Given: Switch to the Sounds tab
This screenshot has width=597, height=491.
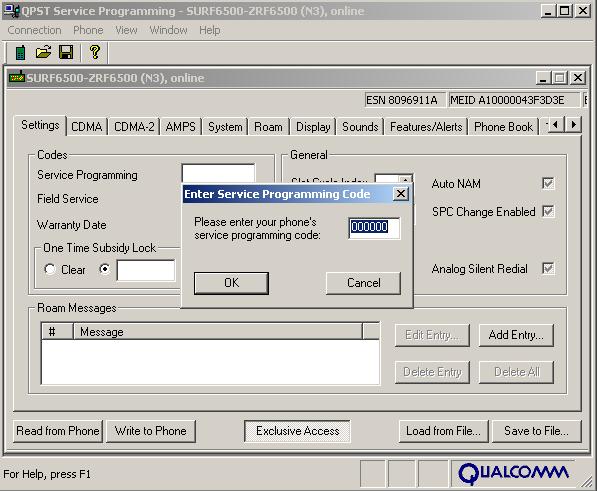Looking at the screenshot, I should click(360, 127).
